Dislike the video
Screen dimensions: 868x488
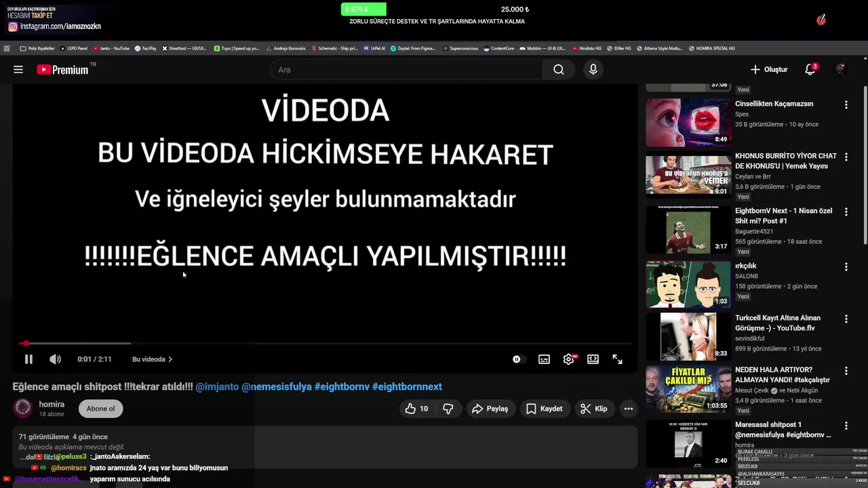pos(448,409)
